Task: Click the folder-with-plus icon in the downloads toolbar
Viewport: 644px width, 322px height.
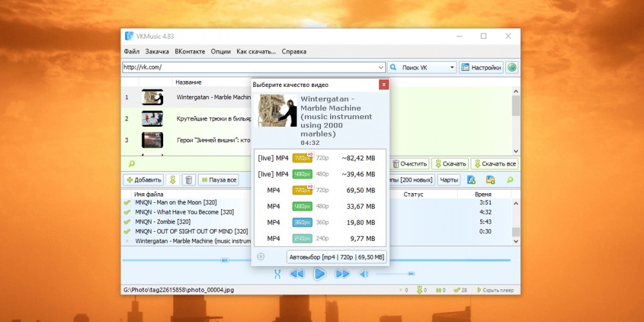Action: [491, 180]
